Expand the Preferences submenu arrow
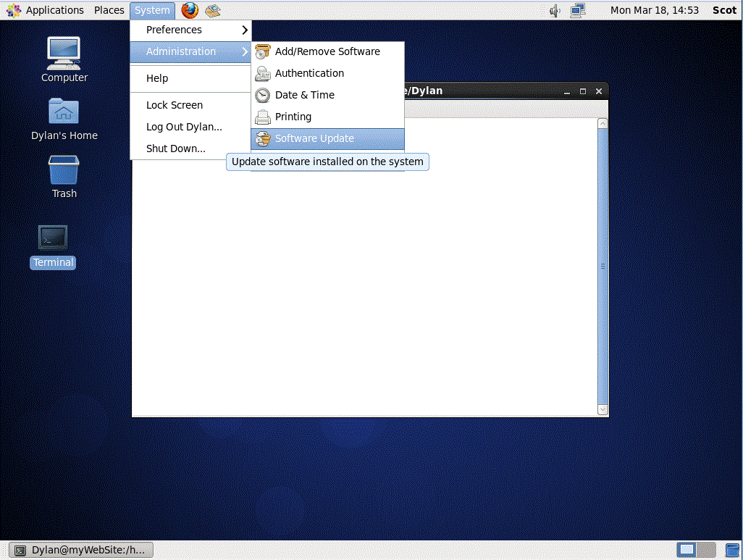This screenshot has height=560, width=743. (x=245, y=30)
